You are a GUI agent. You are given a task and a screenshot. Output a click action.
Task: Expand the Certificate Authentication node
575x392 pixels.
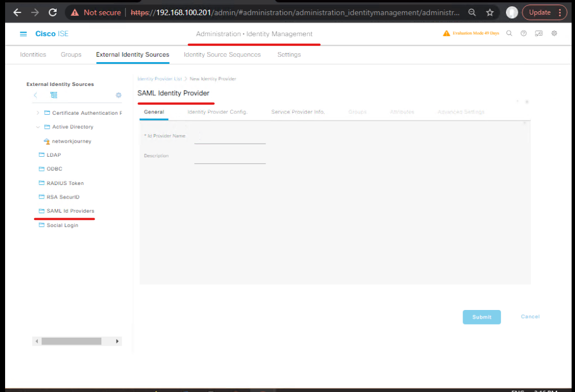38,113
